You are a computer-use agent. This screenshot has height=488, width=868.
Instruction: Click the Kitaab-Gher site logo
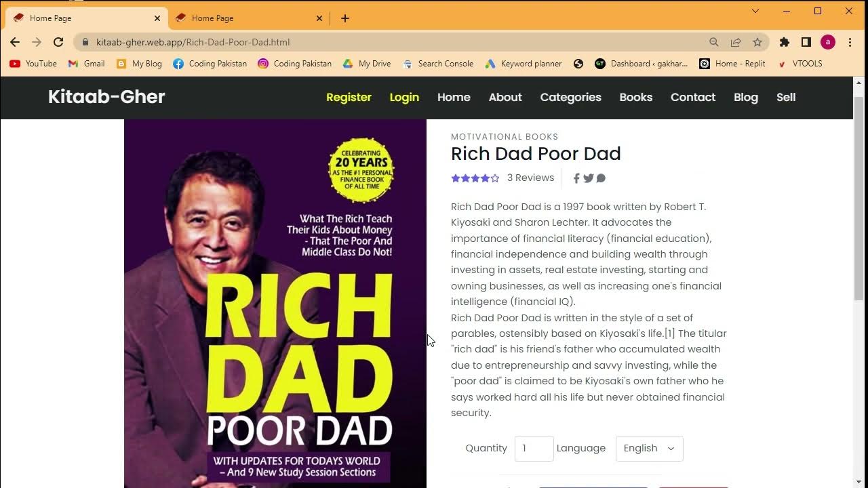106,97
